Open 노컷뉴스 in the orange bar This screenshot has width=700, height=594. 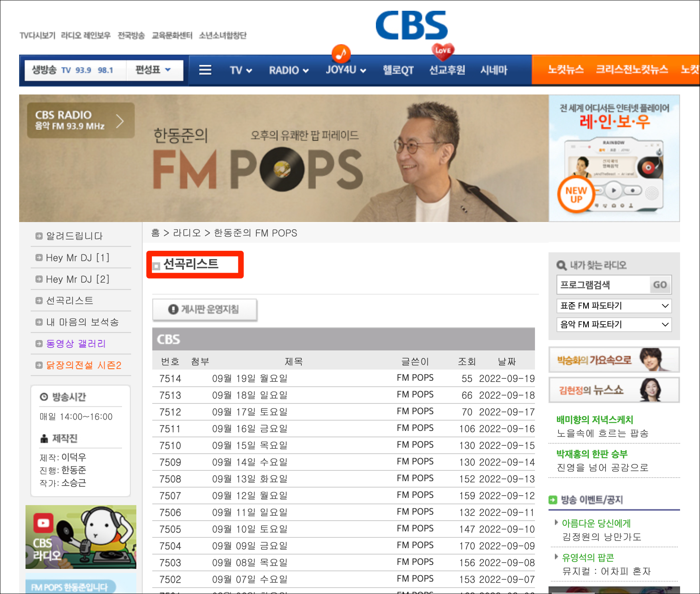coord(566,69)
